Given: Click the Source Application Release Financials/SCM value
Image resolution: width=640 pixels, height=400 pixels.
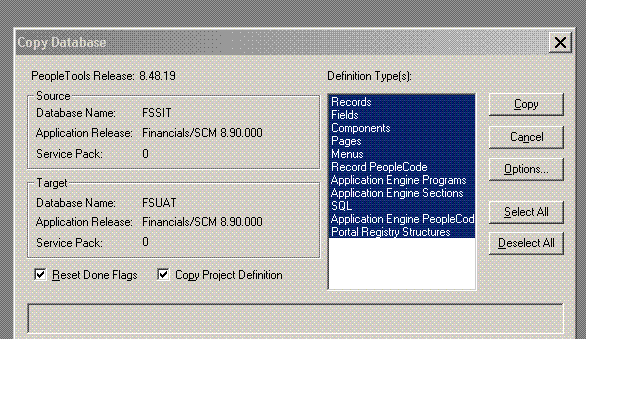Looking at the screenshot, I should click(x=202, y=133).
